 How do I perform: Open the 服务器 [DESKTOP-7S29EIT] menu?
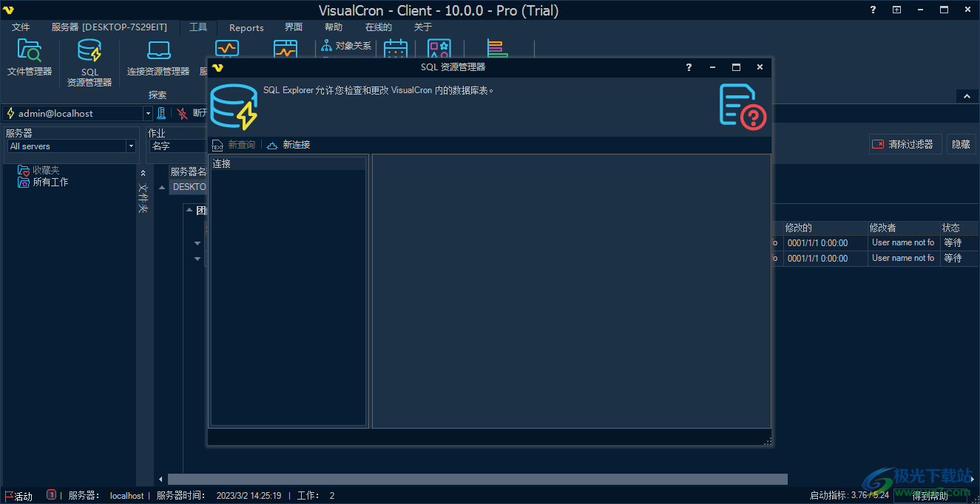pyautogui.click(x=109, y=27)
